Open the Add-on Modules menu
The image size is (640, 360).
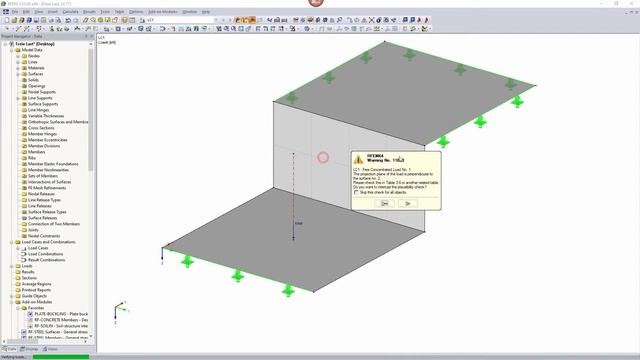pos(163,12)
